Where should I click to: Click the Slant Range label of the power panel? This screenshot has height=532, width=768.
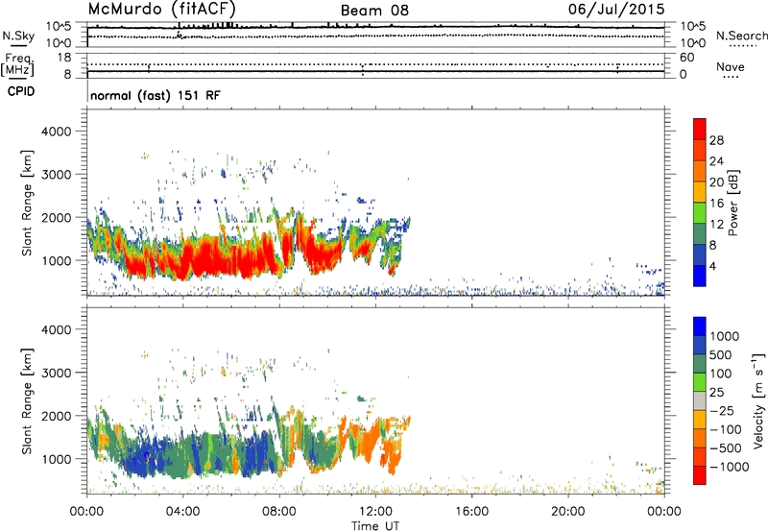[x=27, y=203]
